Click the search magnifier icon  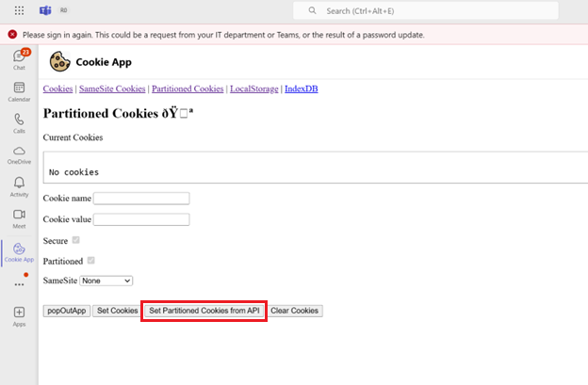click(312, 10)
